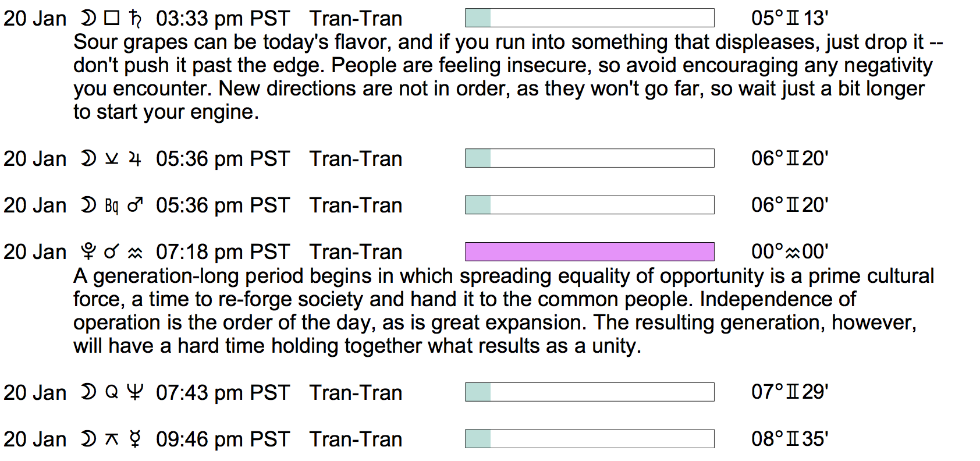980x461 pixels.
Task: Click the Tran-Tran label in the 07:18 pm row
Action: [x=356, y=252]
